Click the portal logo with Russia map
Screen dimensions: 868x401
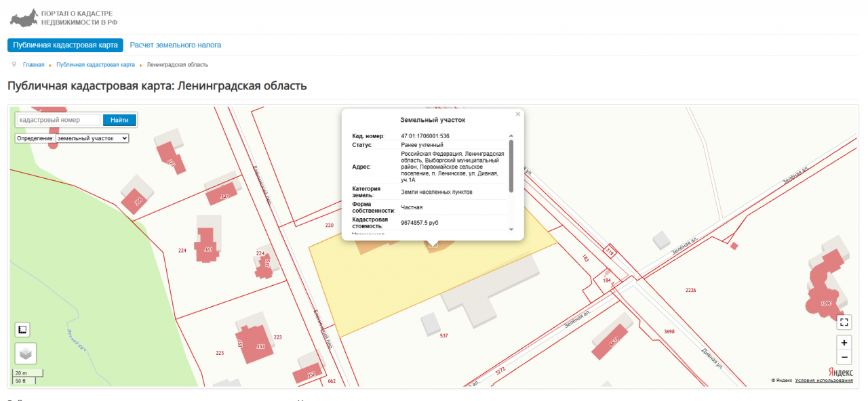[x=24, y=18]
